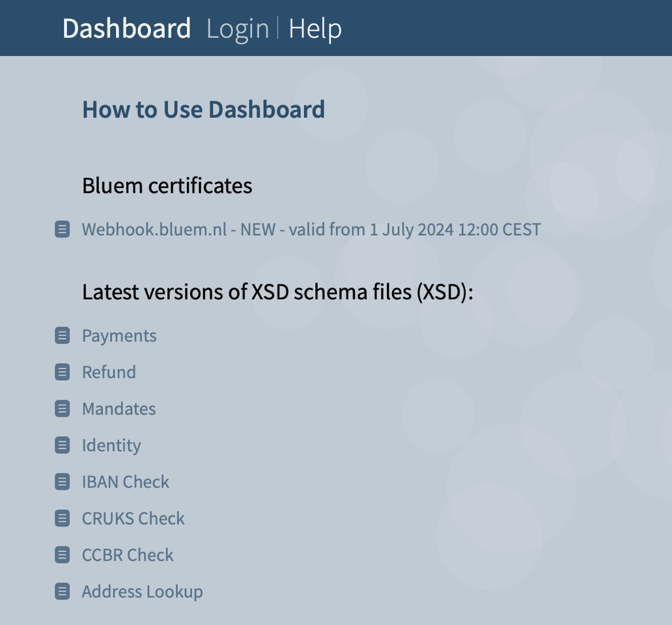672x625 pixels.
Task: Open the Mandates XSD schema link
Action: pos(119,409)
